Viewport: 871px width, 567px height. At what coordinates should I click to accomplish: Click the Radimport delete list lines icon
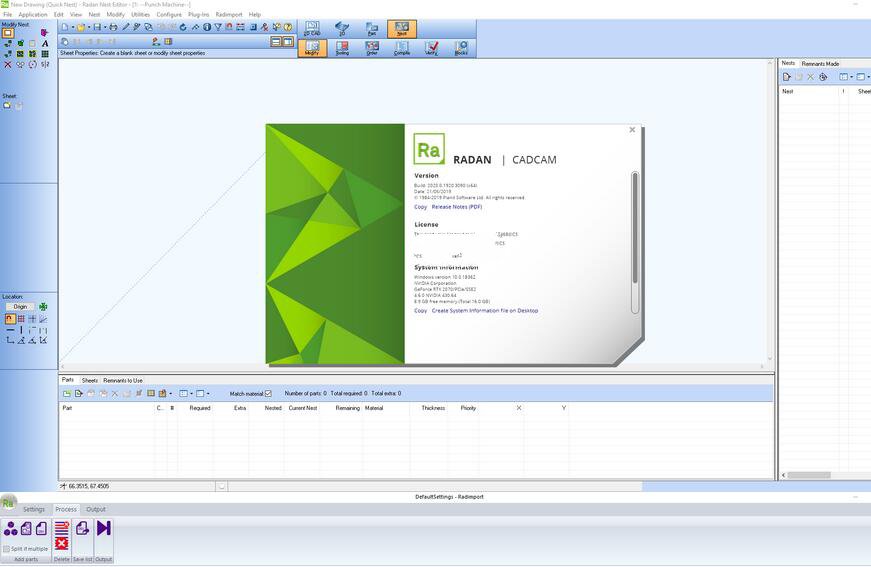click(62, 527)
